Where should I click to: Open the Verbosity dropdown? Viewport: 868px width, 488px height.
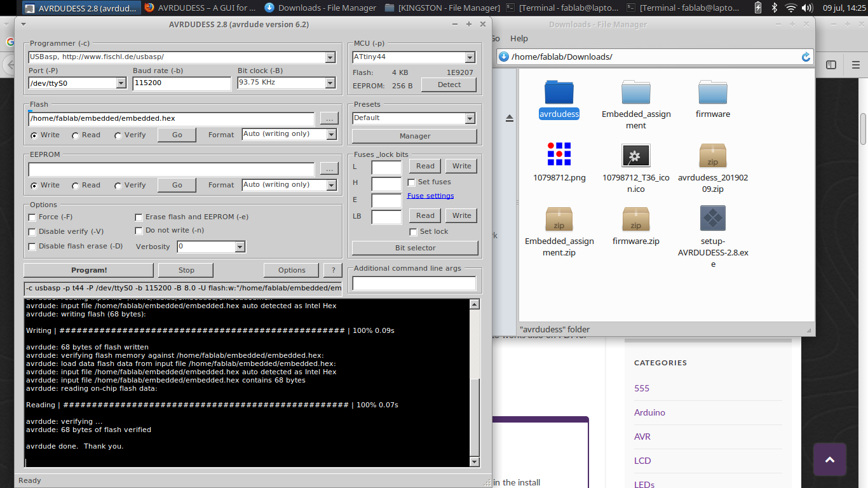tap(240, 247)
